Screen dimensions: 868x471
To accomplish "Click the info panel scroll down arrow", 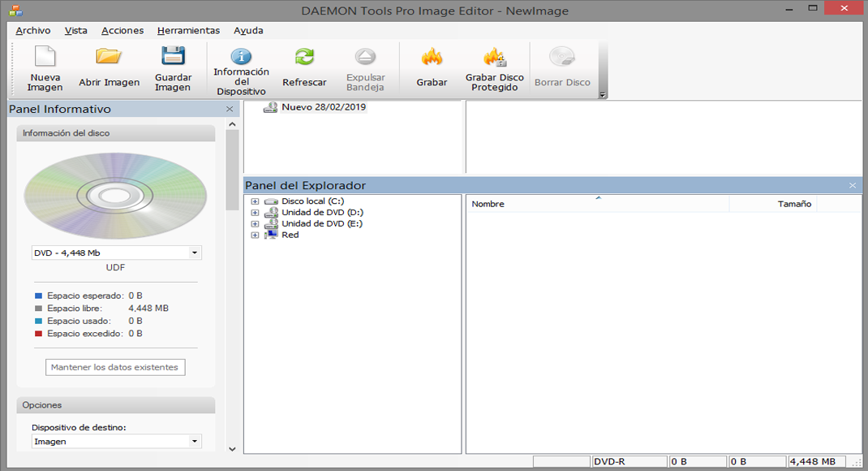I will pos(233,449).
